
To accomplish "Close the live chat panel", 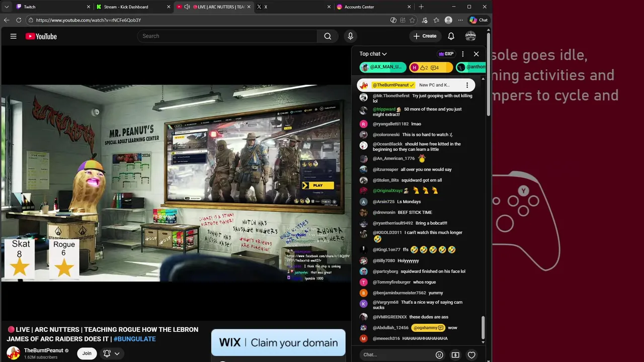I will 476,54.
